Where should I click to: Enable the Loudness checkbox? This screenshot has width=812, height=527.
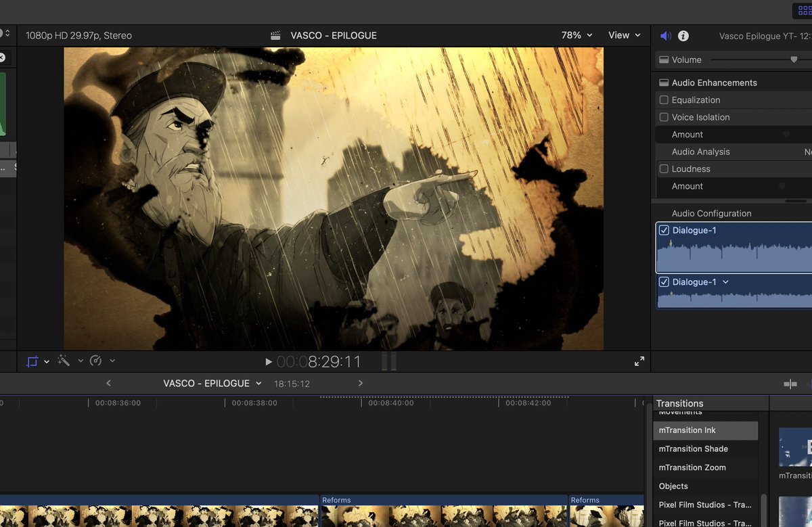(664, 168)
